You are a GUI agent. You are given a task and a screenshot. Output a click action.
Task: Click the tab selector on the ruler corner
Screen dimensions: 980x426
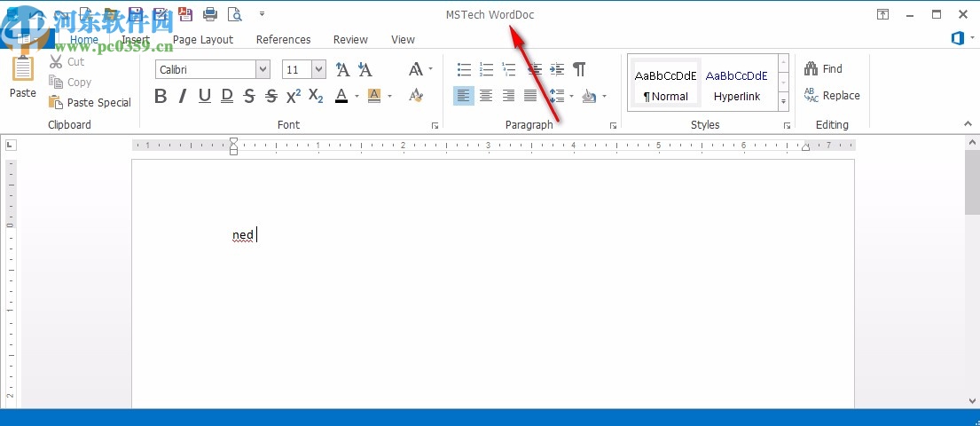(x=11, y=146)
